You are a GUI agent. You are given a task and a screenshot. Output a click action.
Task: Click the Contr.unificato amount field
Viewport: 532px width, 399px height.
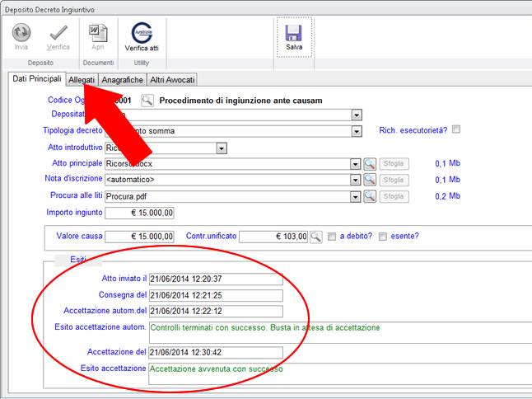(273, 237)
